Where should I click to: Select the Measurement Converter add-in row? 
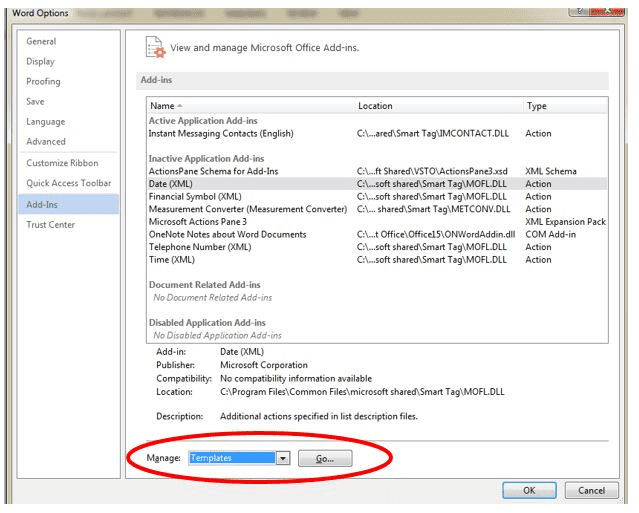[x=247, y=209]
